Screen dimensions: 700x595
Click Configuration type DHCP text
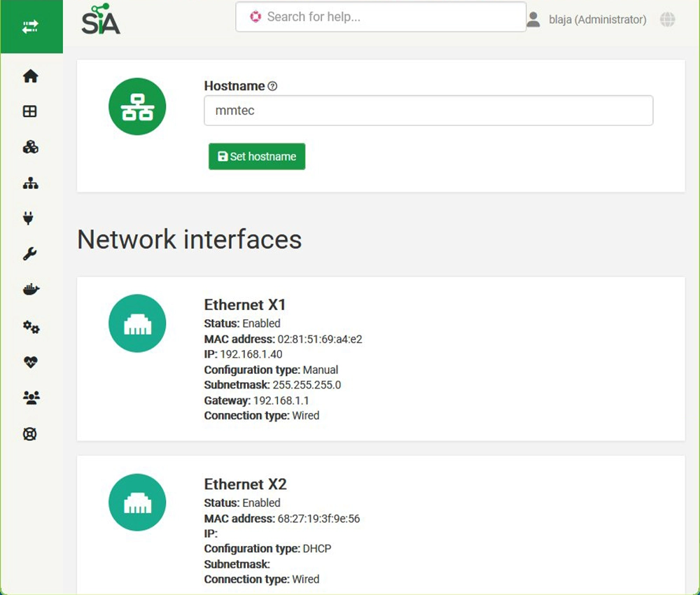(267, 549)
